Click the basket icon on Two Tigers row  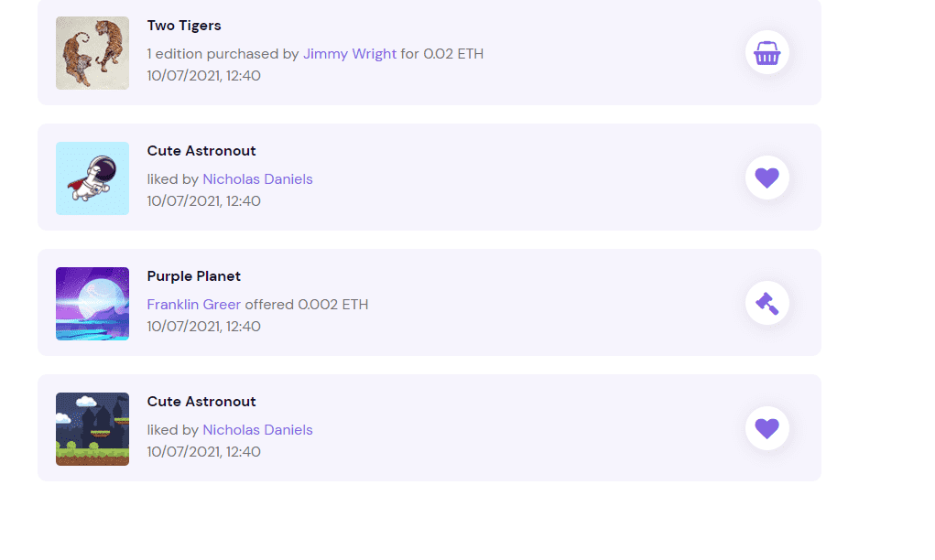(766, 52)
